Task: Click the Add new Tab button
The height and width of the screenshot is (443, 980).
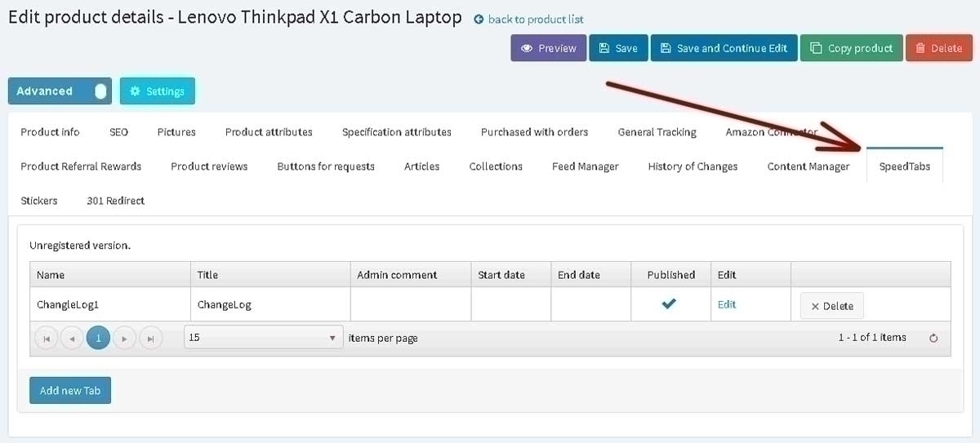Action: click(70, 390)
